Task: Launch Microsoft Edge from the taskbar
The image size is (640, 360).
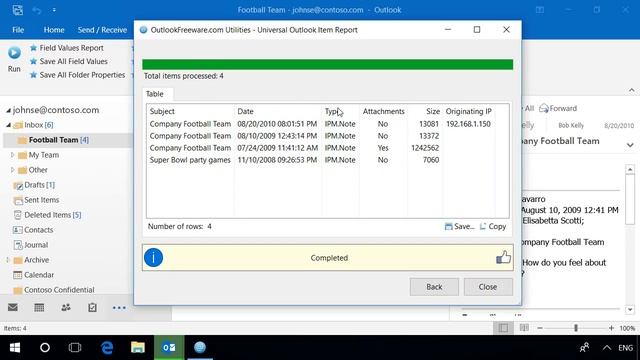Action: [x=107, y=347]
